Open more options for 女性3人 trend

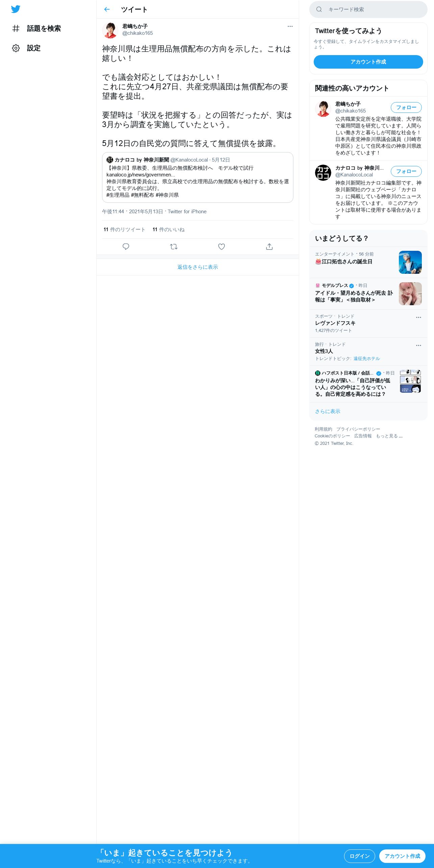pos(418,345)
